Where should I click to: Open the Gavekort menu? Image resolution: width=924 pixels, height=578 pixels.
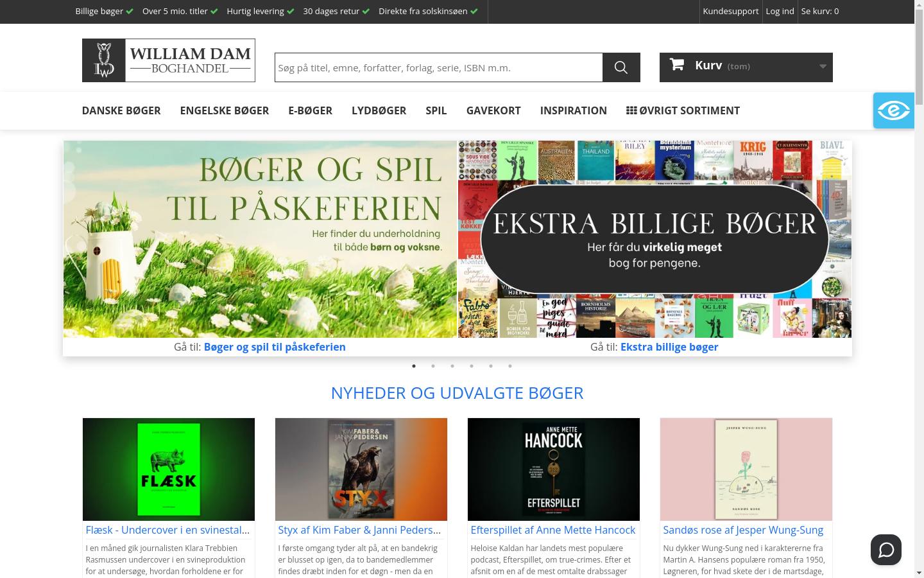pos(493,110)
